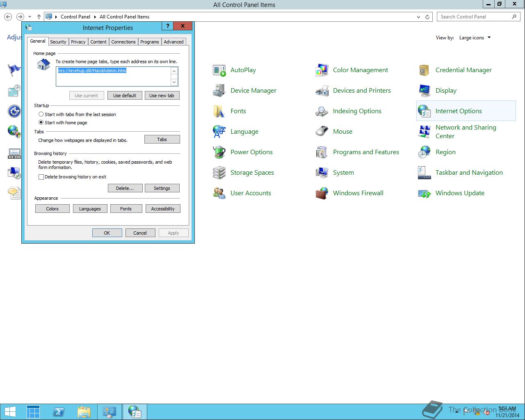The image size is (525, 420).
Task: Open the Mouse icon
Action: tap(322, 132)
